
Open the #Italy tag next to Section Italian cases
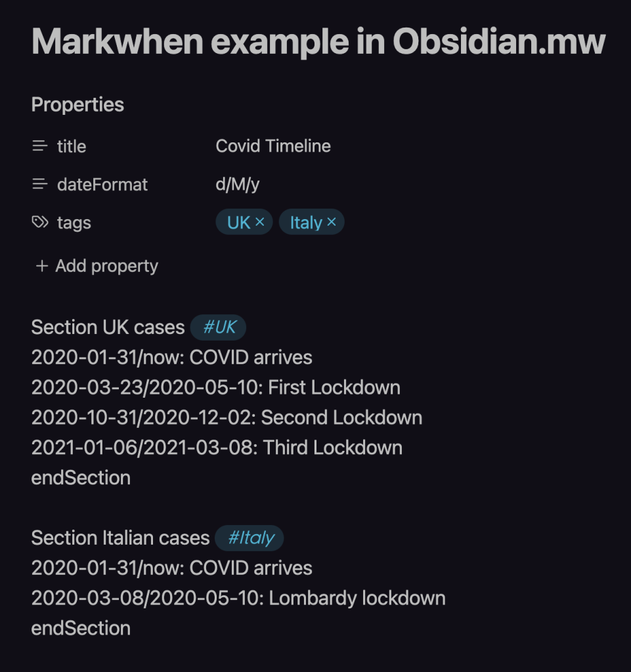click(x=249, y=537)
